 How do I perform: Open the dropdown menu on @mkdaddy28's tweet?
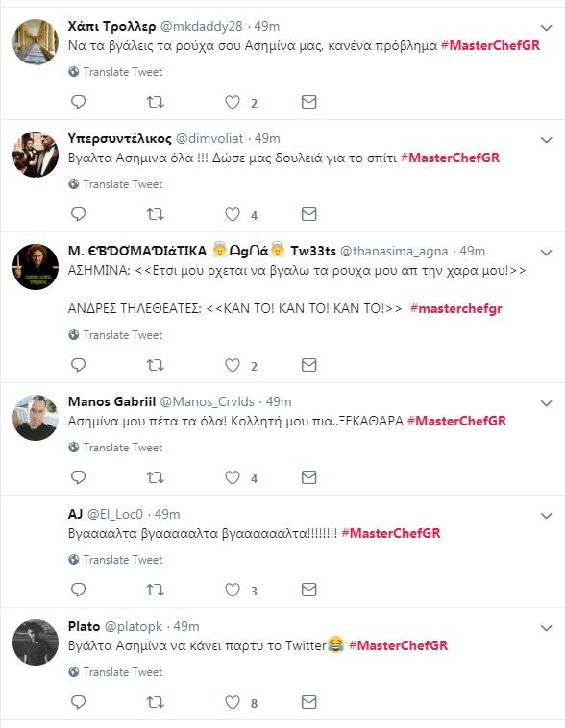pos(547,28)
